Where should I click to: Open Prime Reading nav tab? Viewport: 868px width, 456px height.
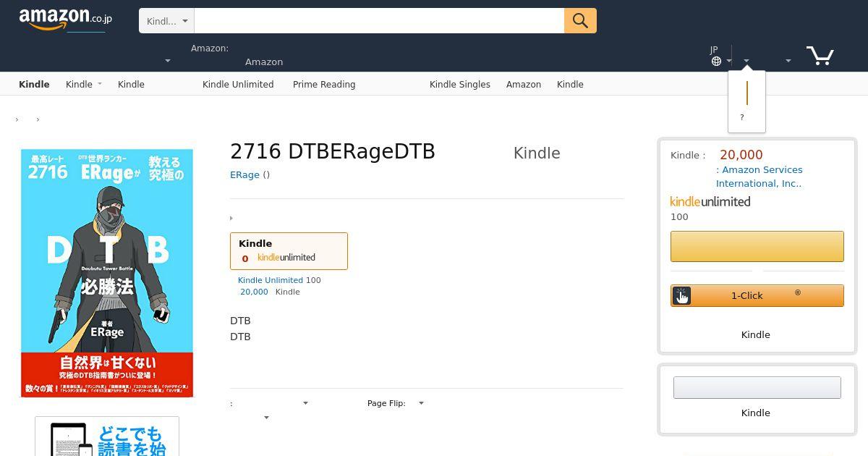click(x=324, y=84)
